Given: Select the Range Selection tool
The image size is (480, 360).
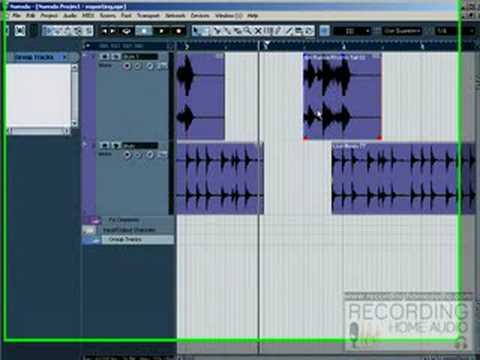Looking at the screenshot, I should [206, 31].
